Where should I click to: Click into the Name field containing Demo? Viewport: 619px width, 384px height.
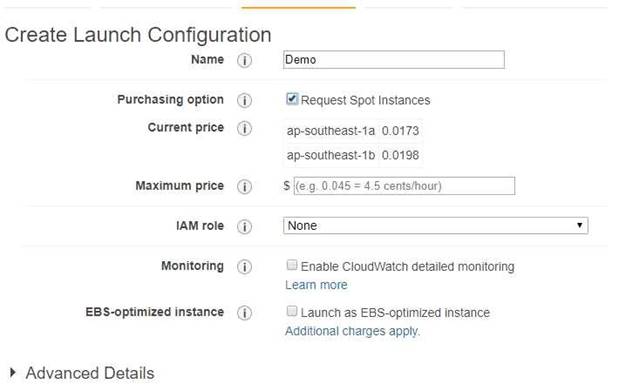pyautogui.click(x=394, y=60)
